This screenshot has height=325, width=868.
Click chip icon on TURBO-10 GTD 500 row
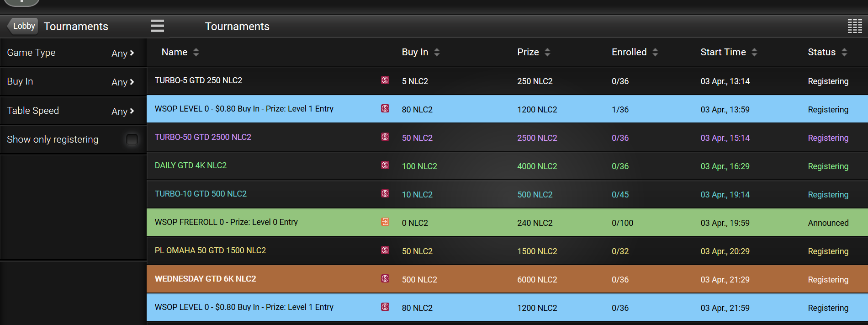pyautogui.click(x=385, y=194)
